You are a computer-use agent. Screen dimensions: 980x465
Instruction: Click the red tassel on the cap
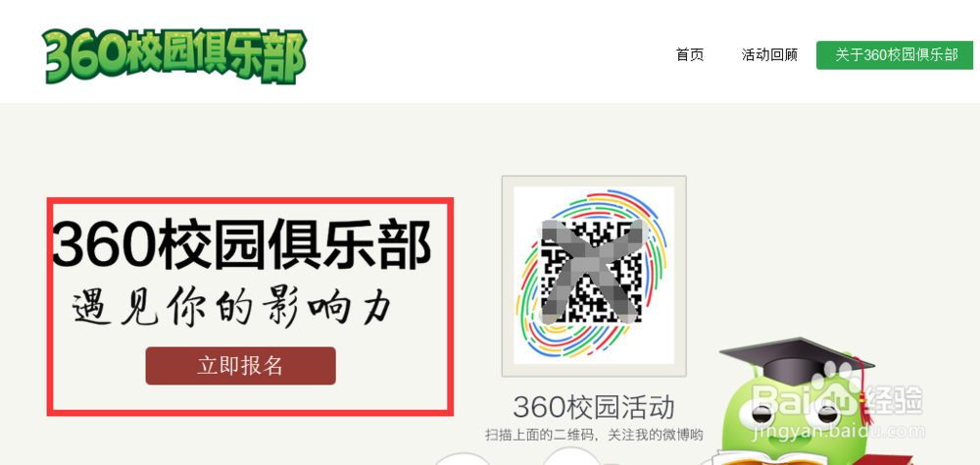point(863,391)
